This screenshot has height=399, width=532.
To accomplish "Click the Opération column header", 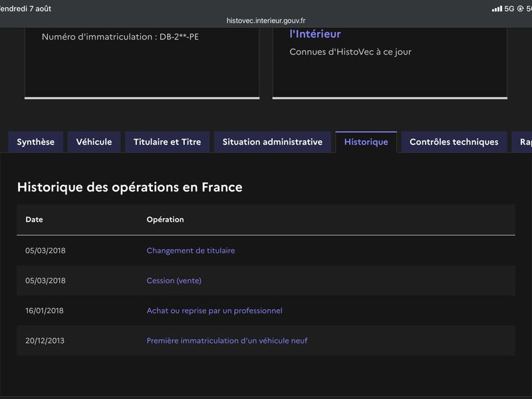I will pyautogui.click(x=165, y=219).
